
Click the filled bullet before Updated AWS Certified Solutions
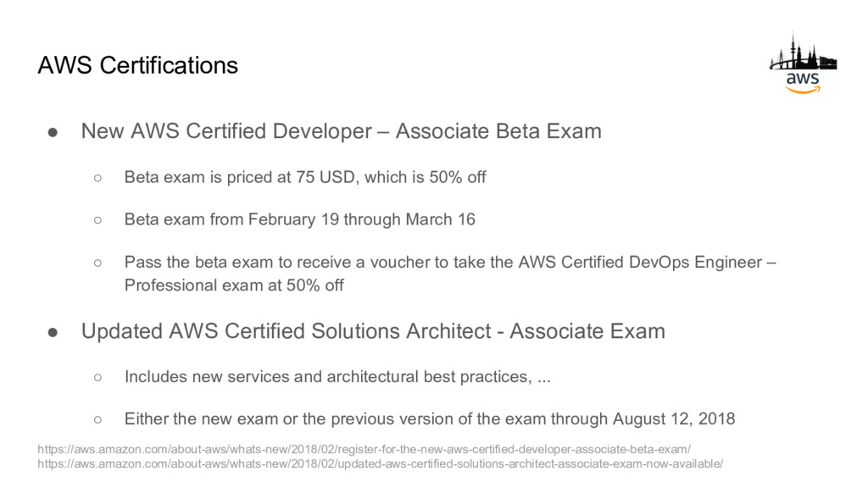tap(53, 332)
